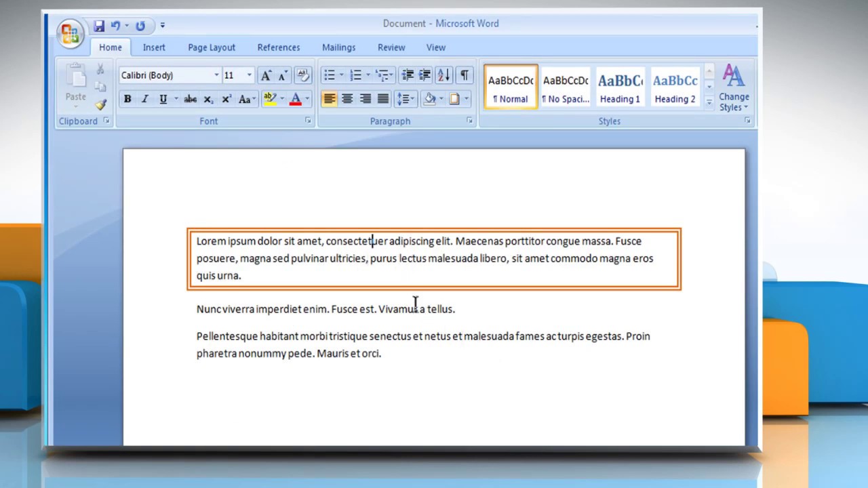Launch the Styles pane
The width and height of the screenshot is (868, 488).
click(x=747, y=121)
